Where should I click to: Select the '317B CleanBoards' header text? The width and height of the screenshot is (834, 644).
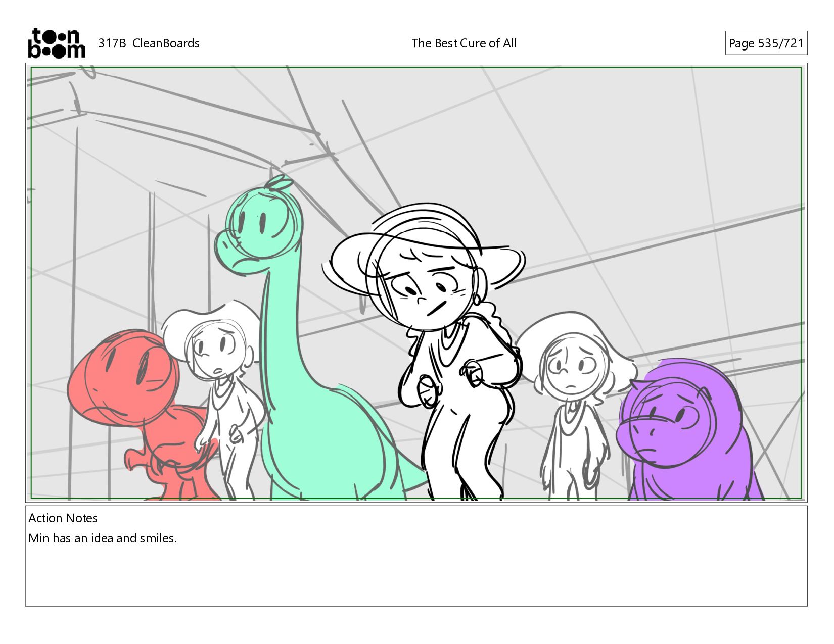[x=149, y=43]
